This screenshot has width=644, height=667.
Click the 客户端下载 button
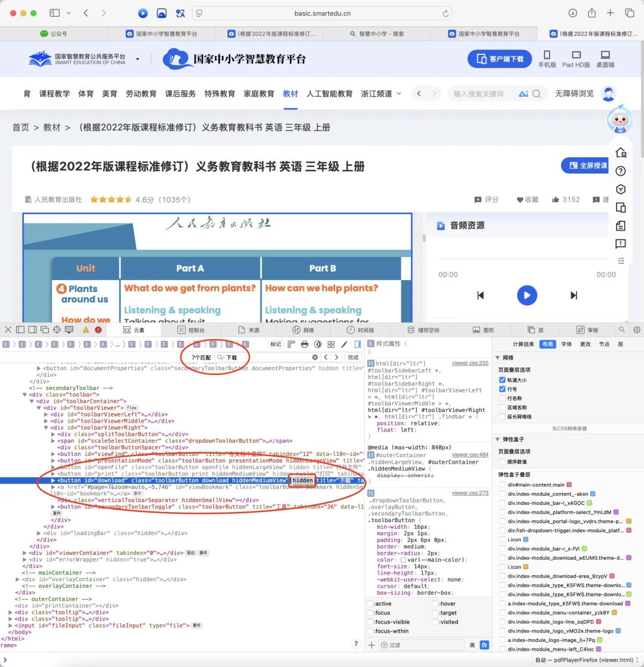[500, 58]
